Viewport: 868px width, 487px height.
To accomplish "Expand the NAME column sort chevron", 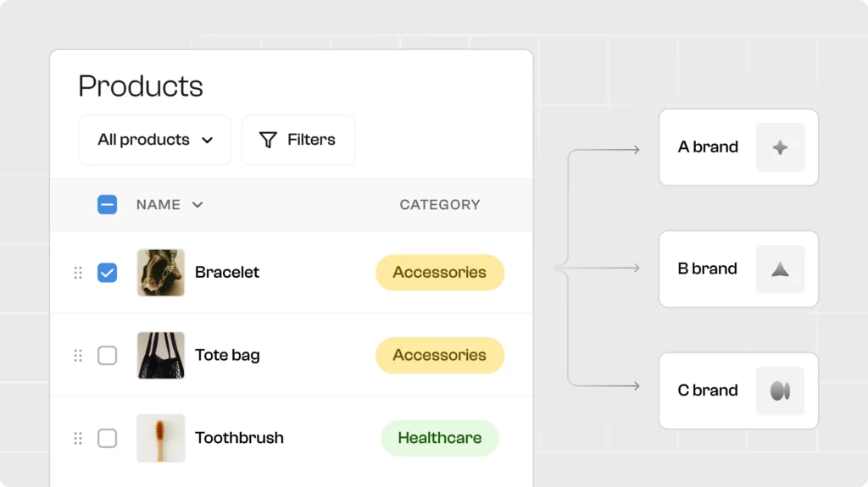I will [198, 205].
